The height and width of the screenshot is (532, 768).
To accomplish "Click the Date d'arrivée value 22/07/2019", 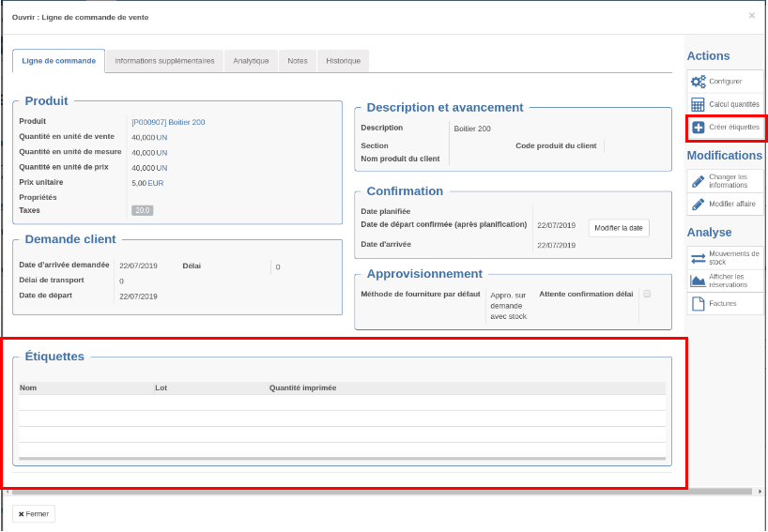I will tap(557, 245).
